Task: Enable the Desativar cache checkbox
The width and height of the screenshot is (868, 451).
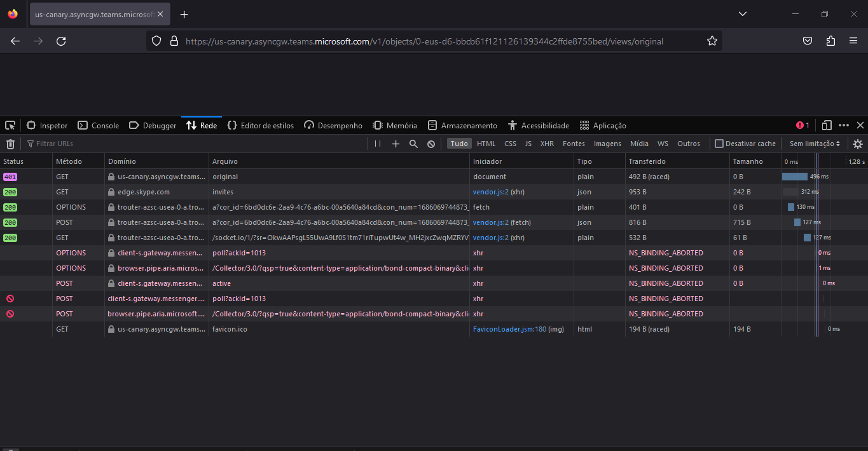Action: pos(719,144)
